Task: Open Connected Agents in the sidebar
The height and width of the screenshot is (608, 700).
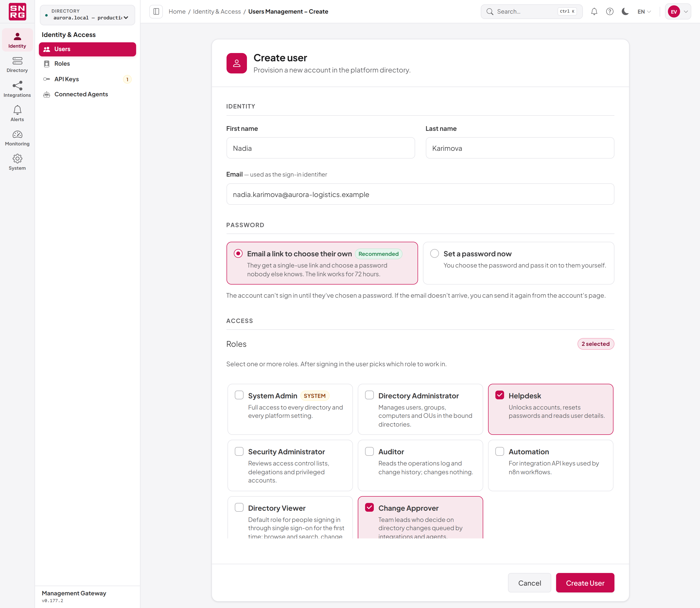Action: coord(87,94)
